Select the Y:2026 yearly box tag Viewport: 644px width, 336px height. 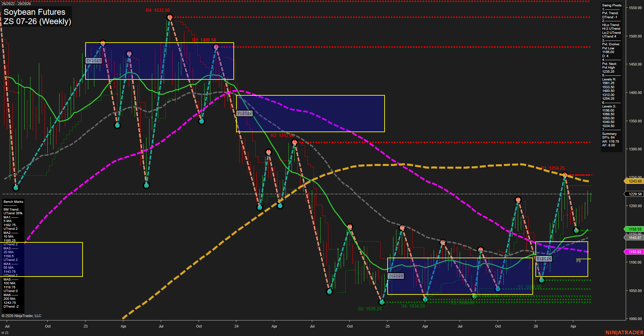point(544,259)
